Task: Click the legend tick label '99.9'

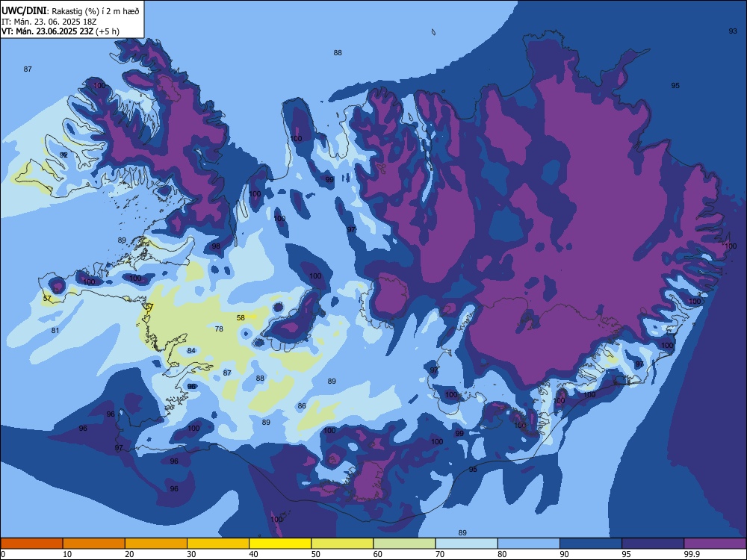Action: (691, 554)
